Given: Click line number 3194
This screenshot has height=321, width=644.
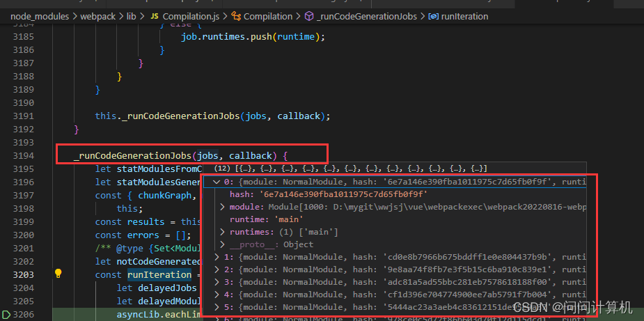Looking at the screenshot, I should click(x=23, y=156).
